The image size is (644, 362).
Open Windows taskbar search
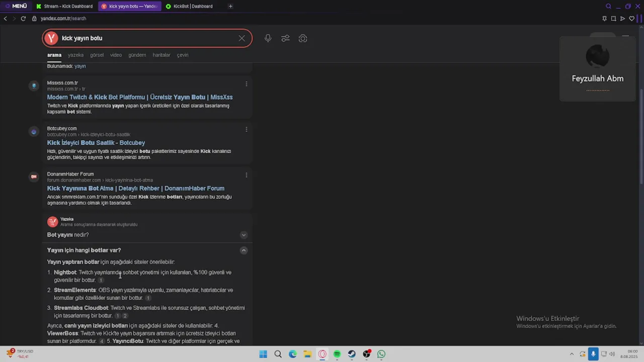(278, 354)
